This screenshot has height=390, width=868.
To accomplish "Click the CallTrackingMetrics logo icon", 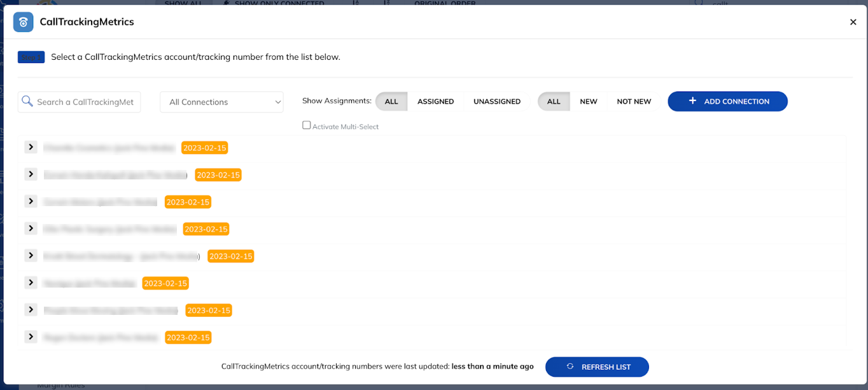I will click(24, 22).
